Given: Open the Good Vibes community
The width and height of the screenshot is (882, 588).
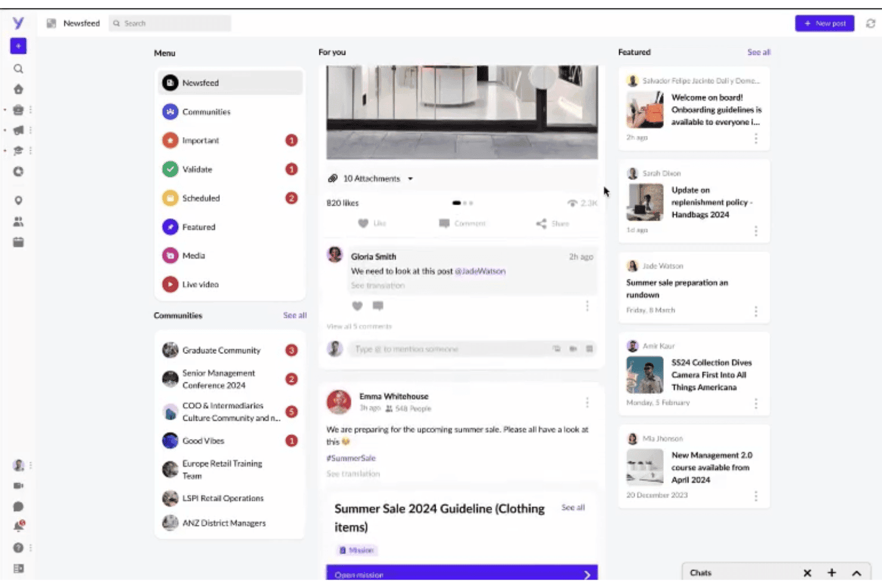Looking at the screenshot, I should [x=231, y=441].
